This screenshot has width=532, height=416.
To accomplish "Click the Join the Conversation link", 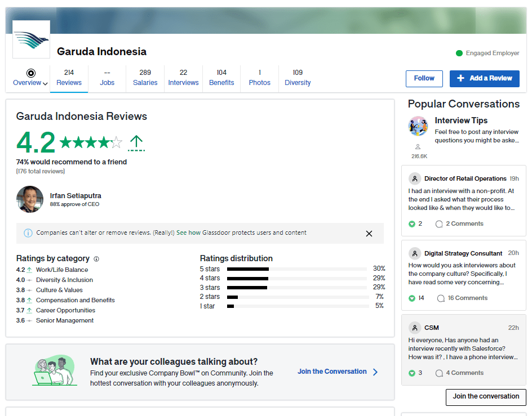I will pos(332,372).
